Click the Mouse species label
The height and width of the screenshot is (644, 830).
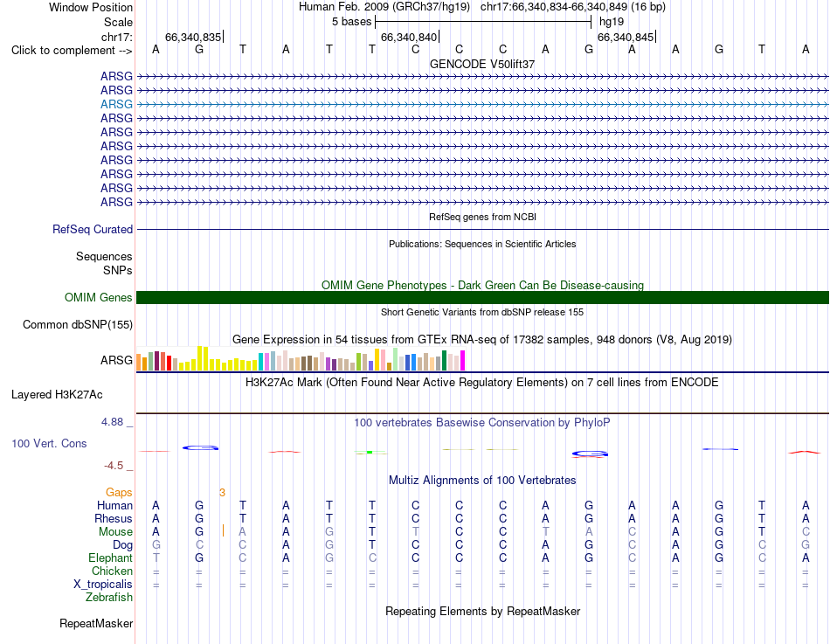(115, 532)
